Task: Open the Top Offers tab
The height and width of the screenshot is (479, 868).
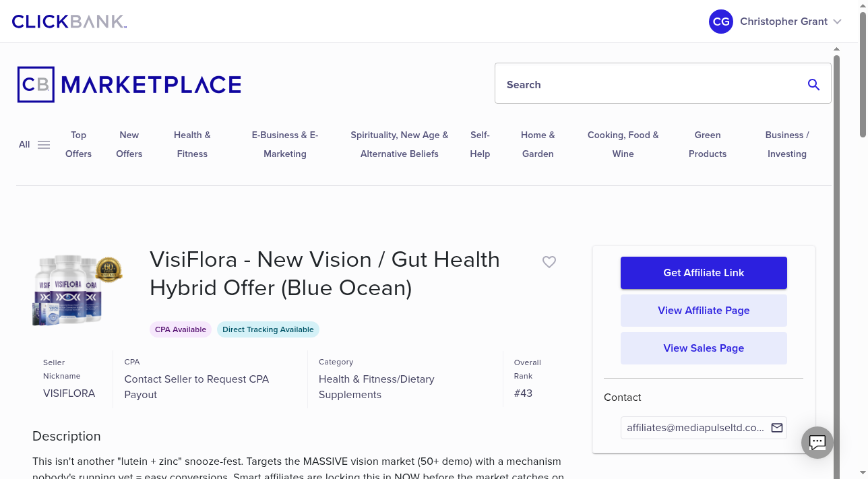Action: (x=78, y=144)
